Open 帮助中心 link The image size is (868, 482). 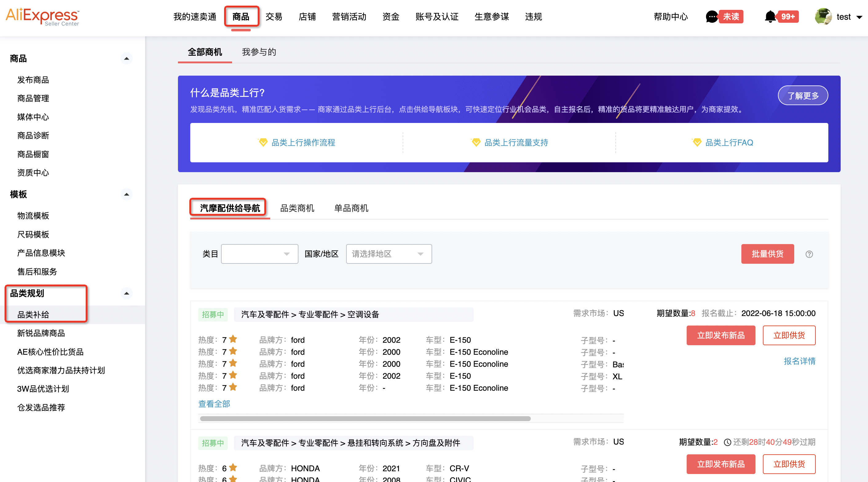pyautogui.click(x=671, y=17)
